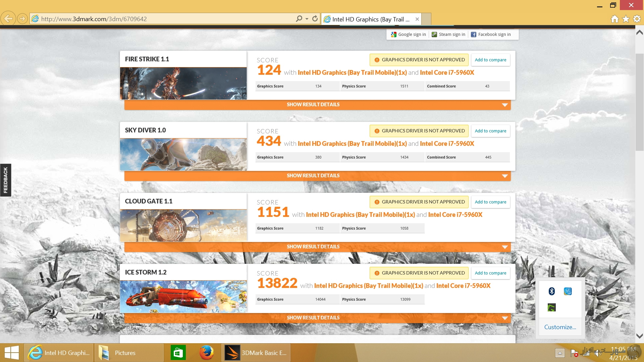Open the Windows Start button
Viewport: 644px width, 362px height.
coord(12,353)
